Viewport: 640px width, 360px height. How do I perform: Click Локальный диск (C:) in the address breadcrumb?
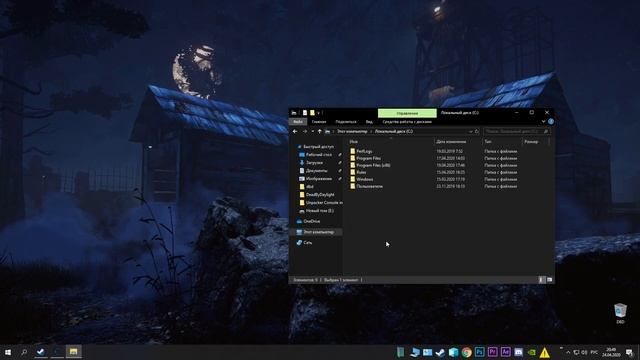pos(394,131)
